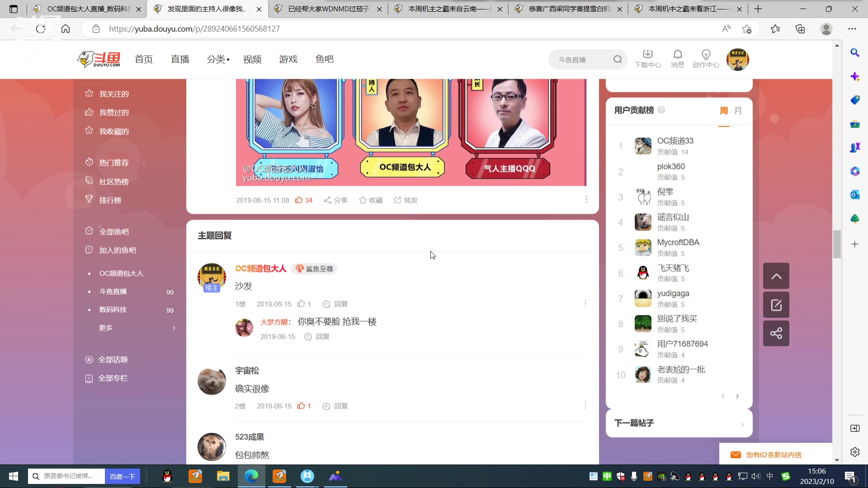This screenshot has width=868, height=488.
Task: Open 我赞过的 in sidebar
Action: click(x=107, y=113)
